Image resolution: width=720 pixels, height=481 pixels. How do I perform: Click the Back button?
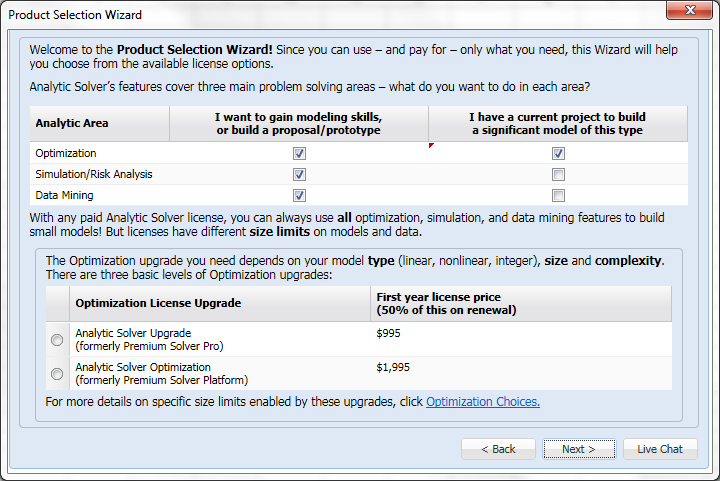pyautogui.click(x=498, y=449)
